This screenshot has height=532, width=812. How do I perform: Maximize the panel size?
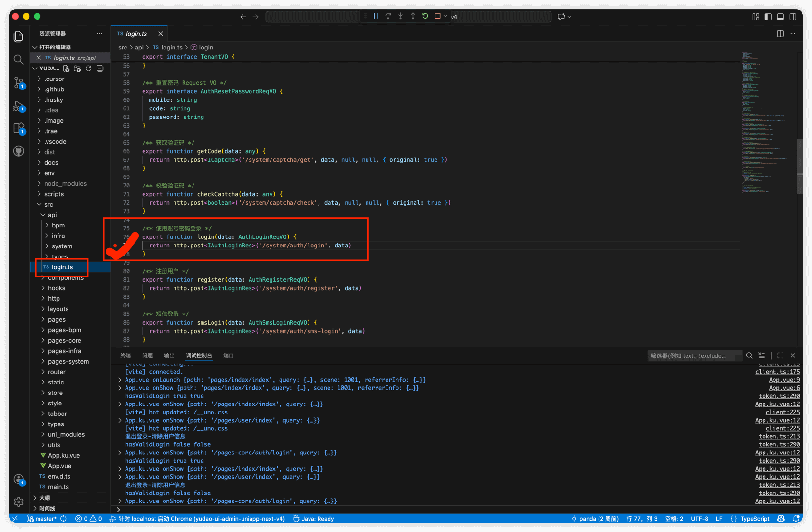780,355
